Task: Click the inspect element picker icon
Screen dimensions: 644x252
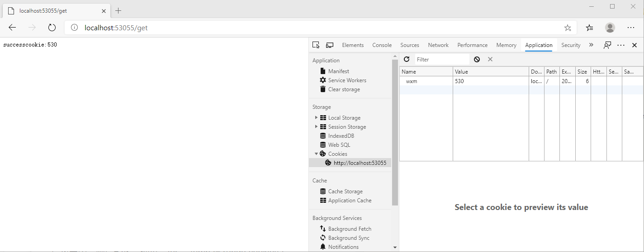Action: tap(316, 45)
